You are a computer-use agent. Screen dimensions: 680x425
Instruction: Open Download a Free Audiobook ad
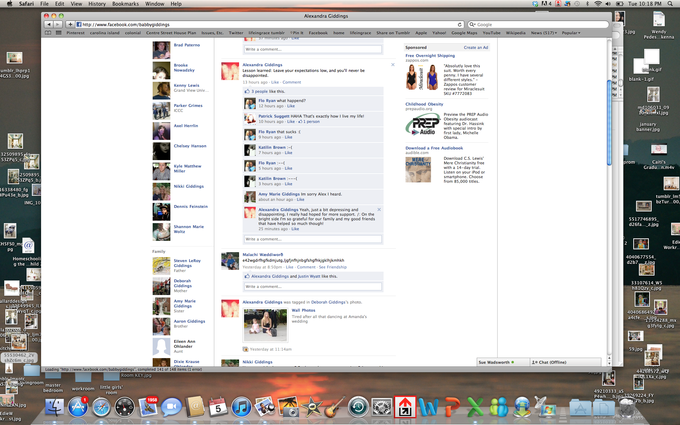pos(434,148)
